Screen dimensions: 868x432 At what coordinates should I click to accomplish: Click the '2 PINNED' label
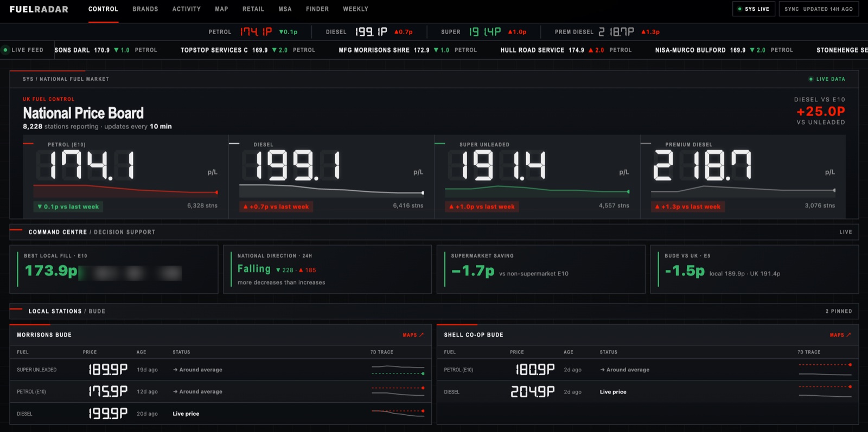click(839, 311)
